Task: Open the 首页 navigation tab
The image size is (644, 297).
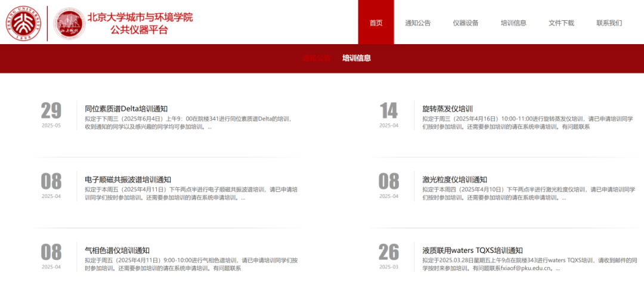Action: pos(376,23)
